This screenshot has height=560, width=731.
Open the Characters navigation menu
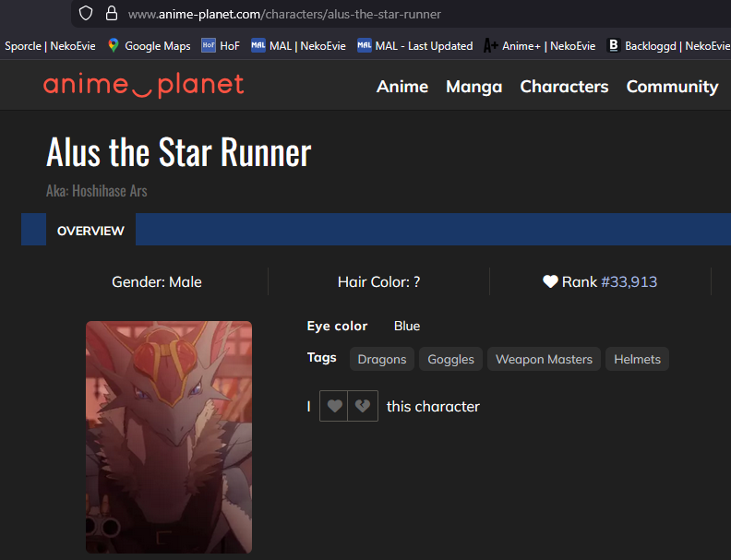click(x=564, y=87)
